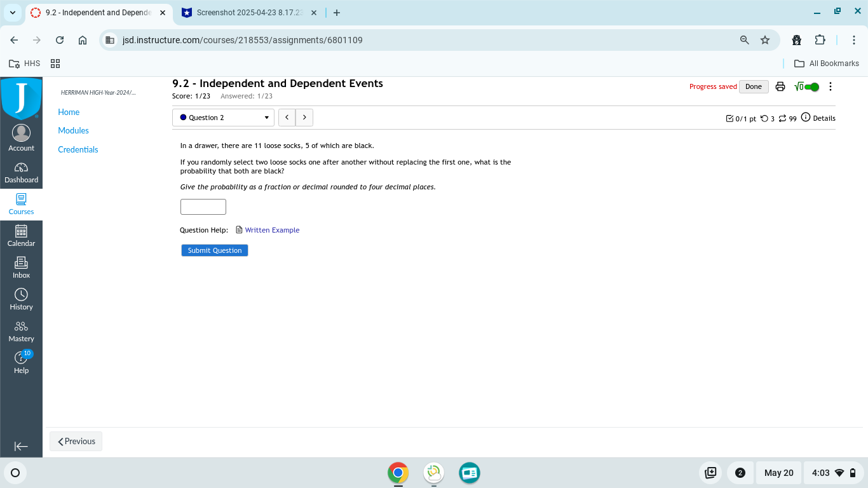Click the Previous navigation button

click(x=76, y=441)
